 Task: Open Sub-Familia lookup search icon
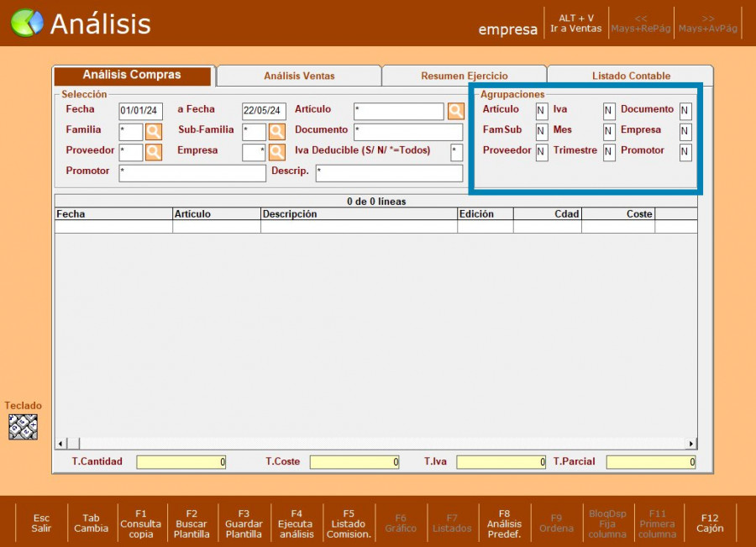pos(277,131)
